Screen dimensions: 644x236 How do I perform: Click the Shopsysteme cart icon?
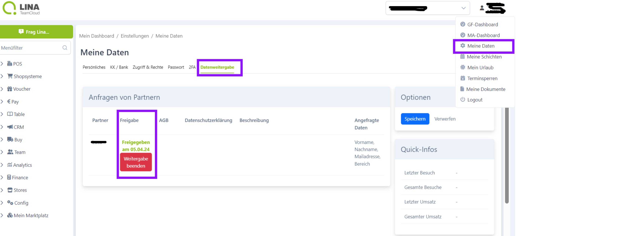pyautogui.click(x=10, y=76)
